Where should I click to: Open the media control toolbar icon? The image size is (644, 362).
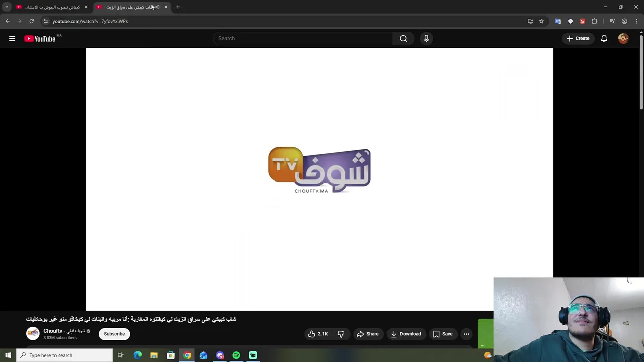coord(612,21)
